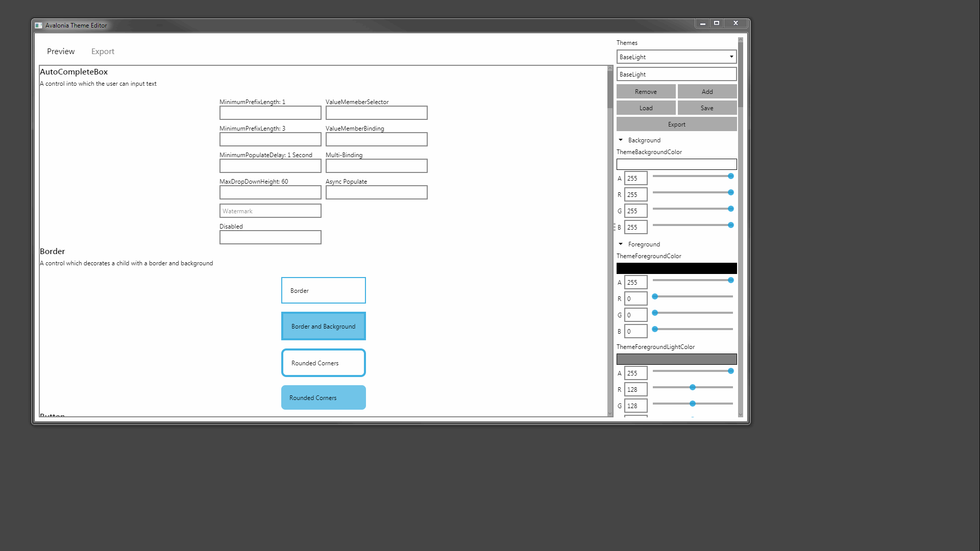Click the ThemeForegroundColor B value field
Image resolution: width=980 pixels, height=551 pixels.
pyautogui.click(x=636, y=332)
